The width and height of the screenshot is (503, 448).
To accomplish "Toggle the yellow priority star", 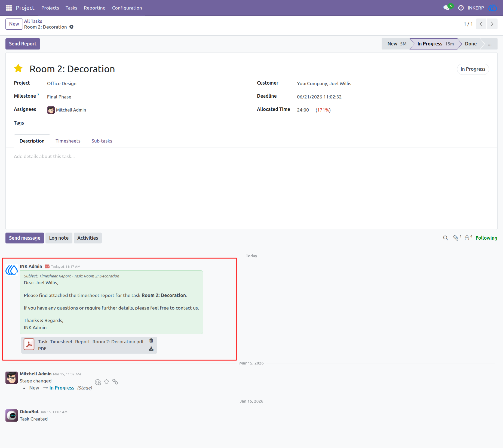I will pos(18,69).
